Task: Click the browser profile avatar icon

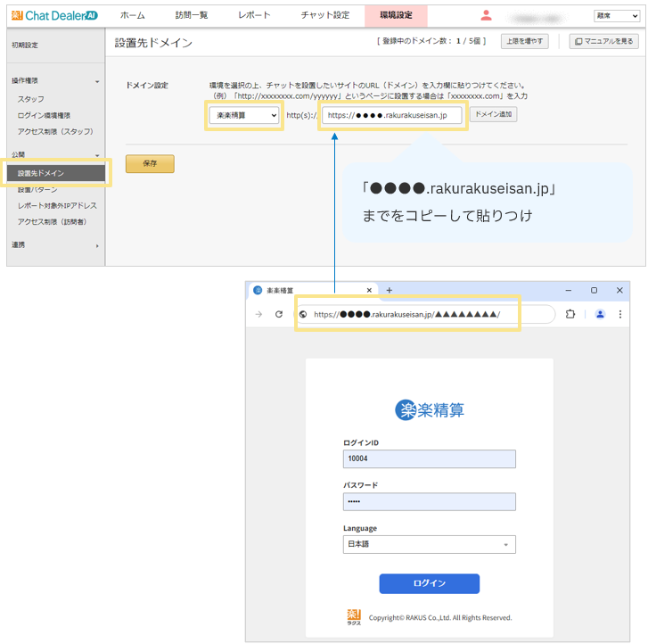Action: tap(600, 314)
